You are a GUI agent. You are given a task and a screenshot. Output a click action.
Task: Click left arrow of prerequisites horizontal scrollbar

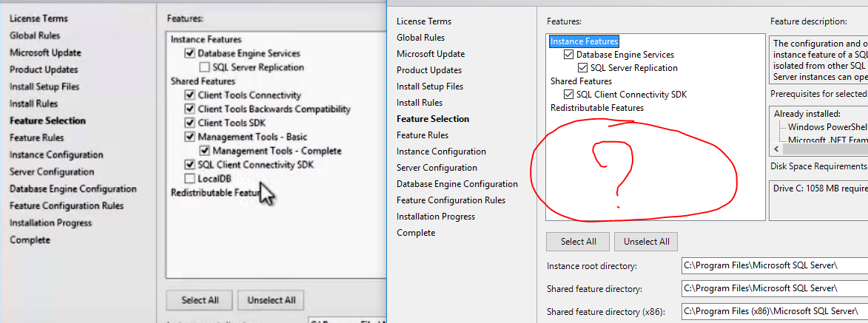[776, 150]
